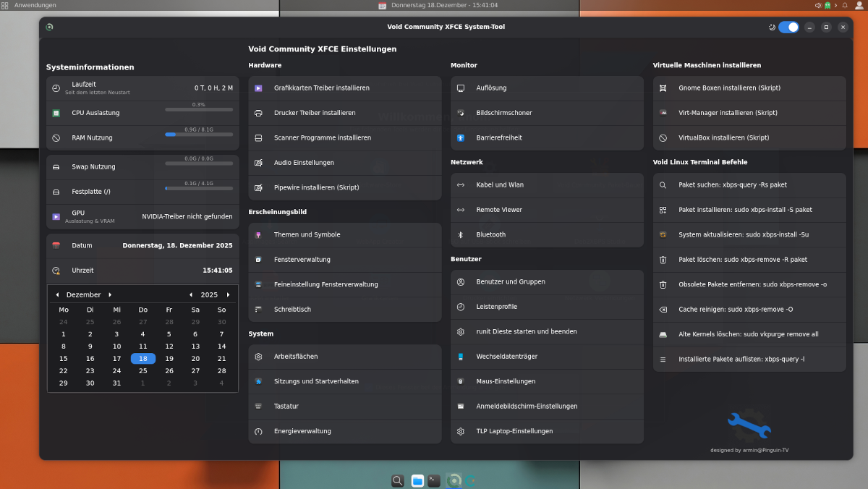Launch VirtualBox installieren (Skript)

click(723, 137)
